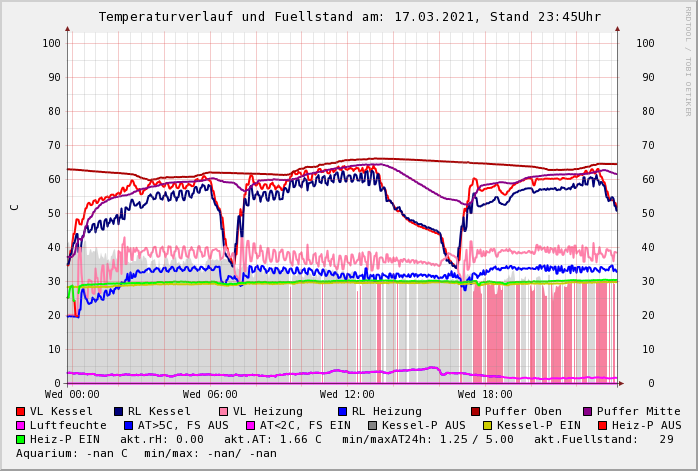The width and height of the screenshot is (698, 471).
Task: Click the red VL Kessel legend swatch
Action: pyautogui.click(x=20, y=411)
